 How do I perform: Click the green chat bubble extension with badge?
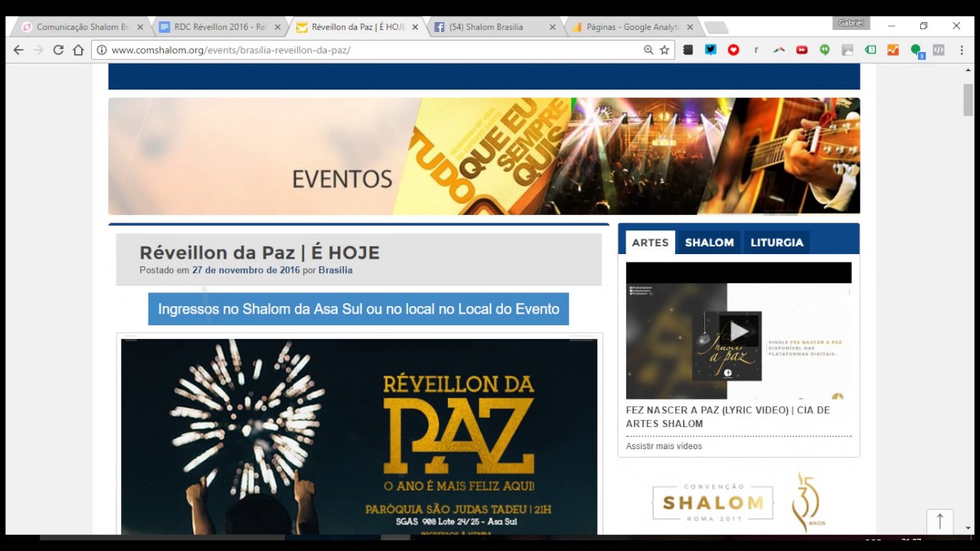click(x=916, y=51)
